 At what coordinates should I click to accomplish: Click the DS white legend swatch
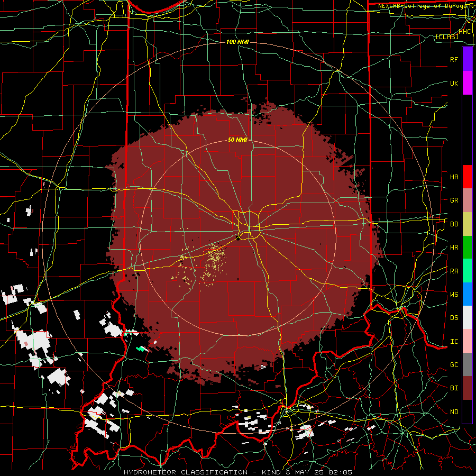click(x=467, y=317)
